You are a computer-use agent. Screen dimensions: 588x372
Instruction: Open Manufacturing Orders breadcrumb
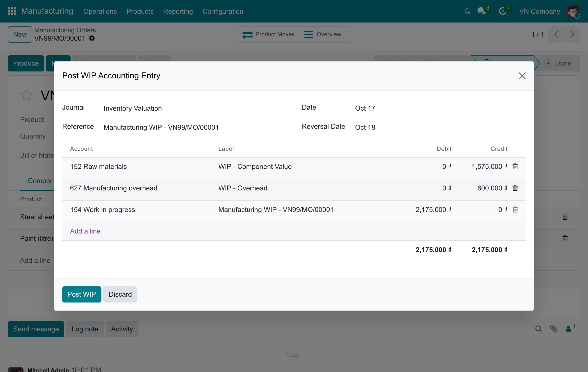[65, 30]
